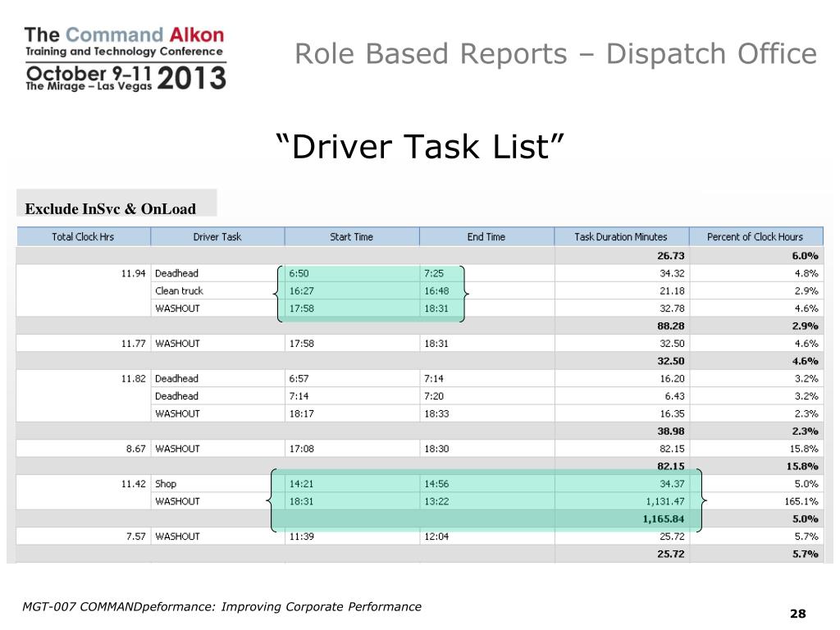Click the "Role Based Reports – Dispatch Office" heading
Viewport: 840px width, 630px height.
point(555,54)
